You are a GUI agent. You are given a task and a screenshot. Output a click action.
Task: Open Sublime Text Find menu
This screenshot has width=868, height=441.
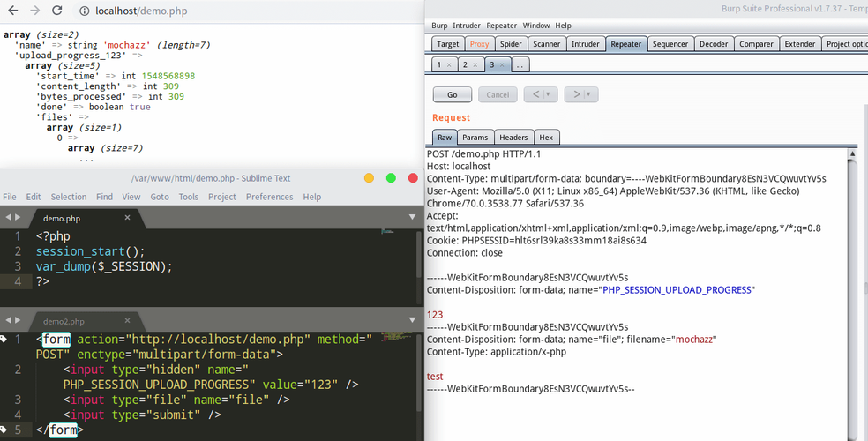pos(104,197)
